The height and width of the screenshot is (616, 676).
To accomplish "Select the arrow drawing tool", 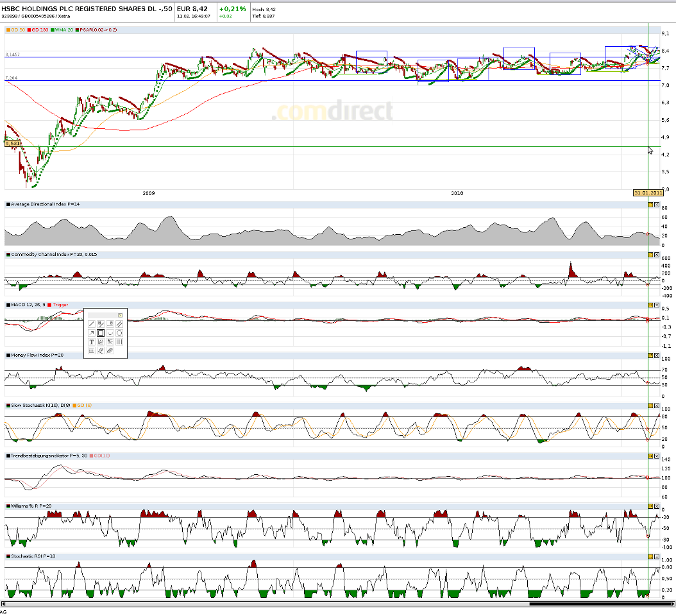I will click(92, 333).
